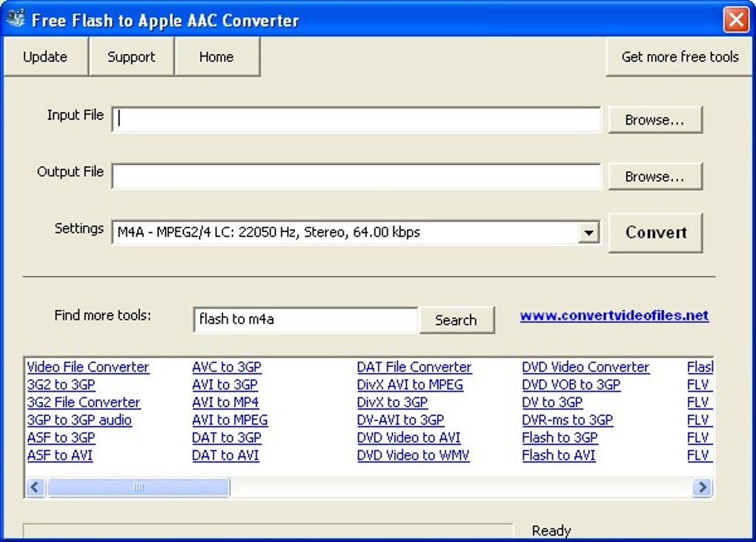Screen dimensions: 756x542
Task: Click the 'flash to m4a' search field
Action: click(305, 320)
